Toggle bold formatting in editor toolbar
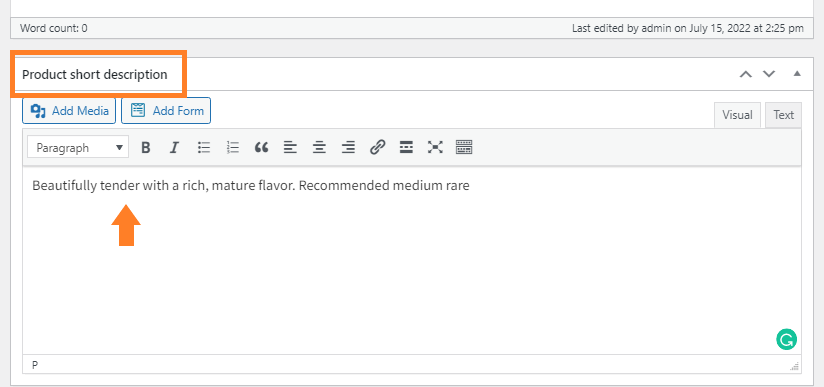The width and height of the screenshot is (824, 387). (x=146, y=148)
